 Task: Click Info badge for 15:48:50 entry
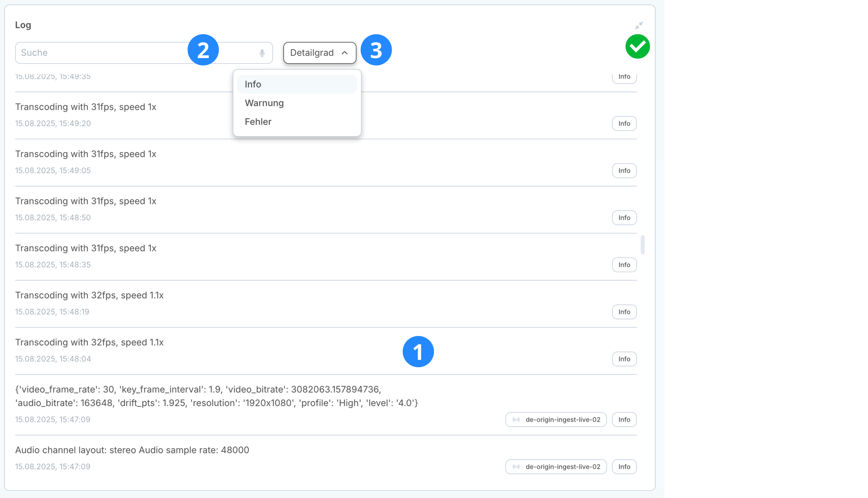624,218
